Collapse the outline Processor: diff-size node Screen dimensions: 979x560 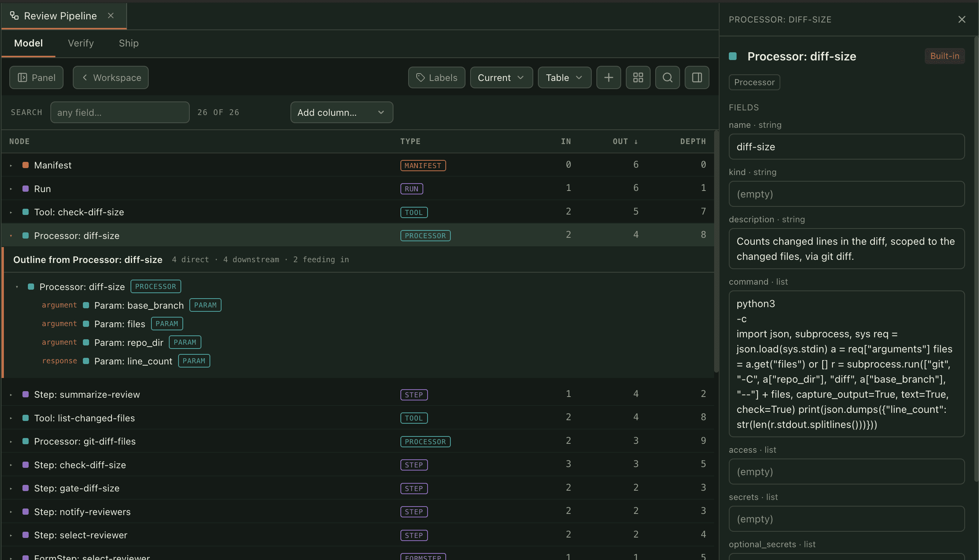(17, 287)
